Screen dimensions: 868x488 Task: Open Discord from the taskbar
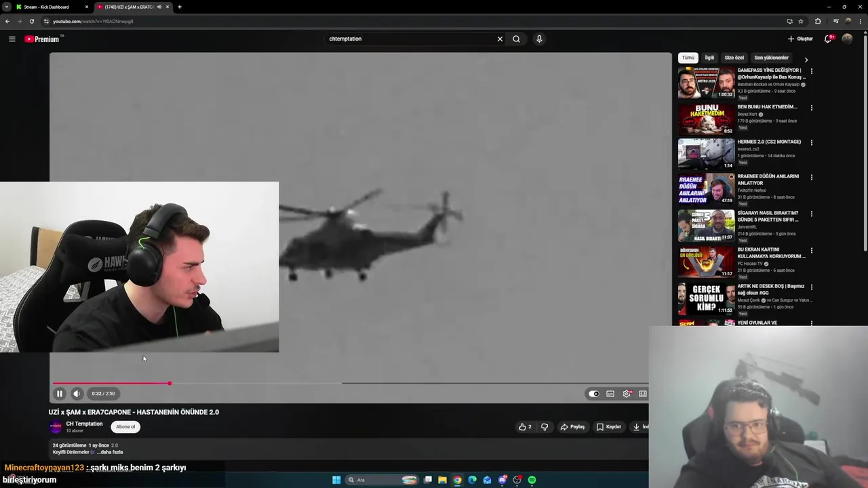[502, 480]
